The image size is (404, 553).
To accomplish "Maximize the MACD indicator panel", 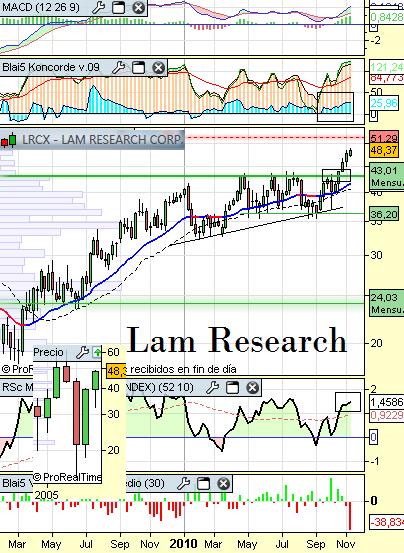I will tap(118, 7).
